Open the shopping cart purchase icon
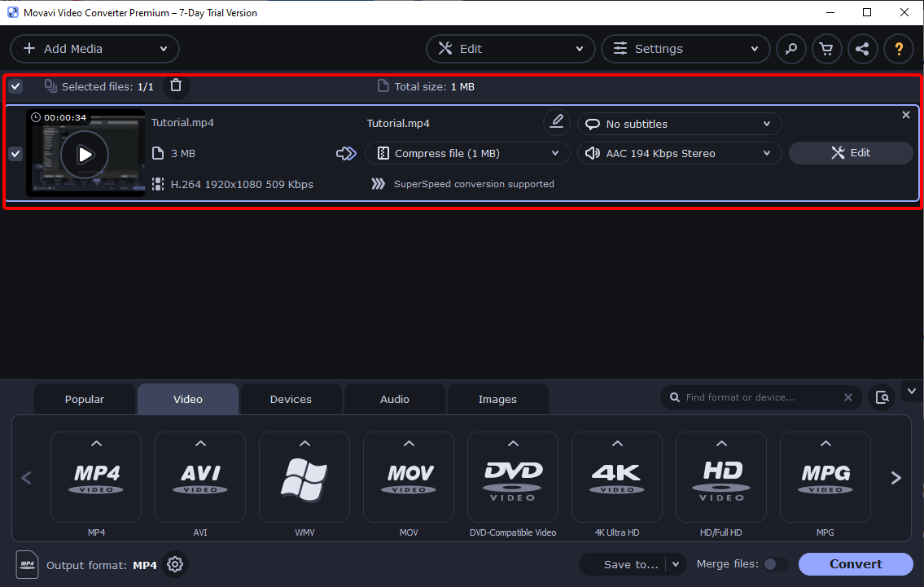924x587 pixels. click(x=826, y=49)
